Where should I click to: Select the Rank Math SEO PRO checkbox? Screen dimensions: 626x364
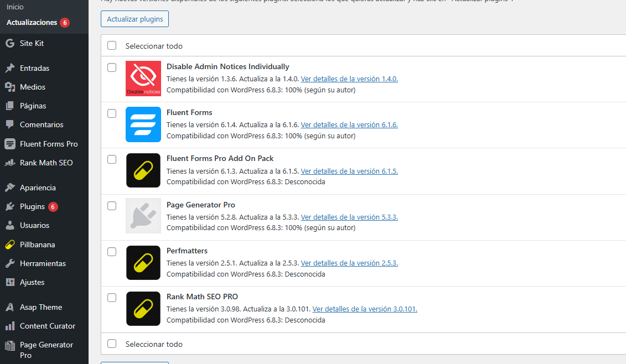112,298
